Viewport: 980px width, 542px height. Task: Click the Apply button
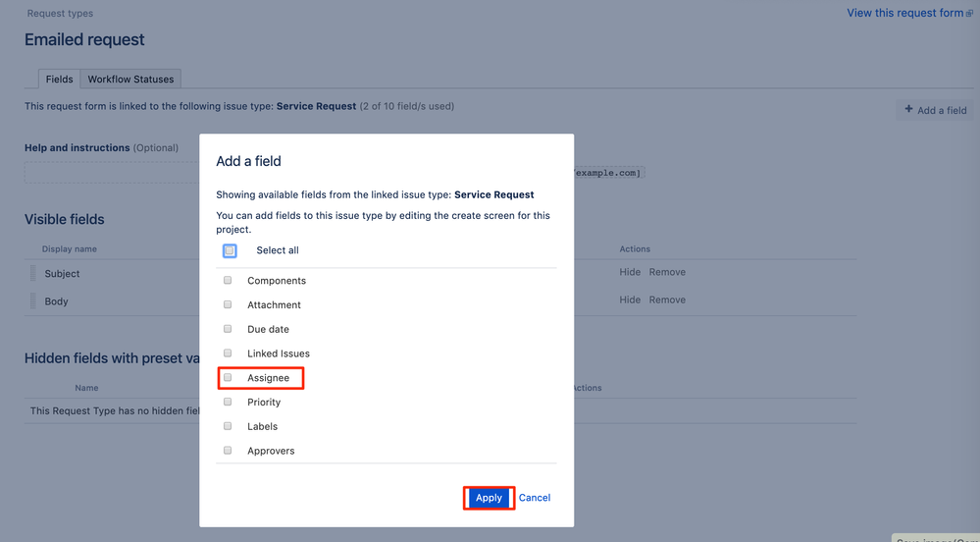[x=489, y=498]
